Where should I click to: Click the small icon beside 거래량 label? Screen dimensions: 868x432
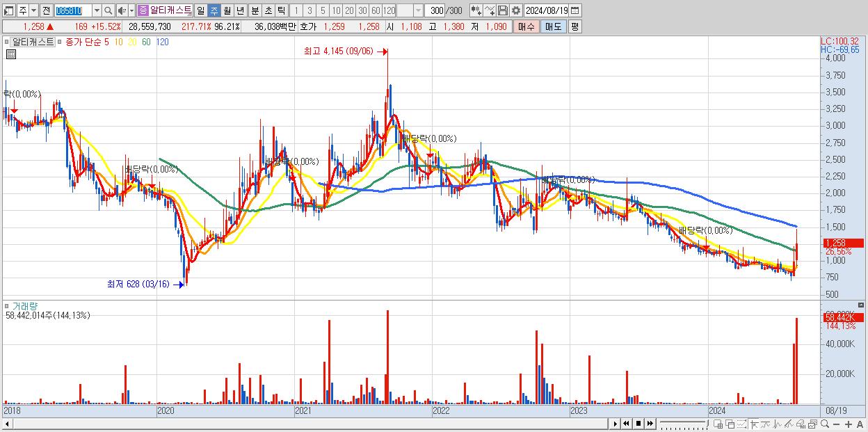tap(8, 305)
